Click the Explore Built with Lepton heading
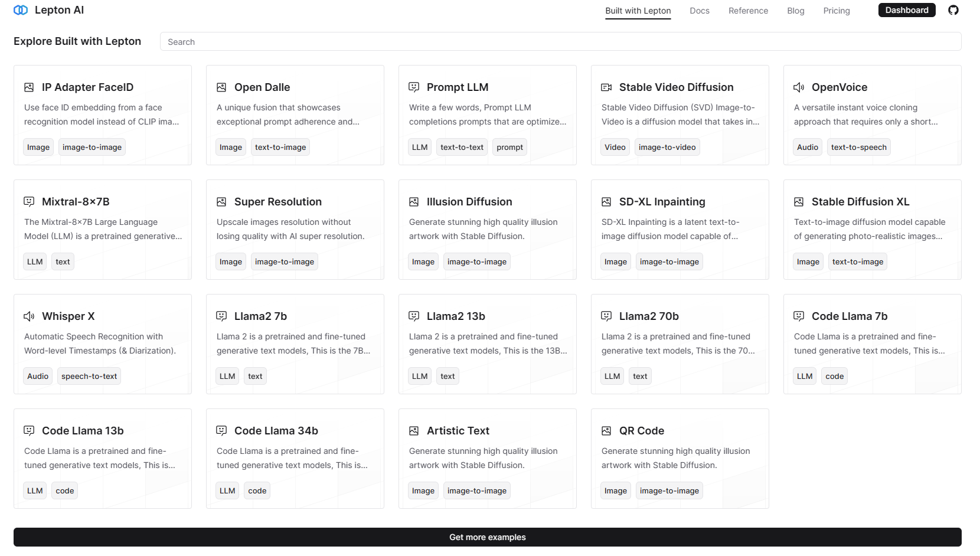The width and height of the screenshot is (980, 556). click(x=77, y=41)
